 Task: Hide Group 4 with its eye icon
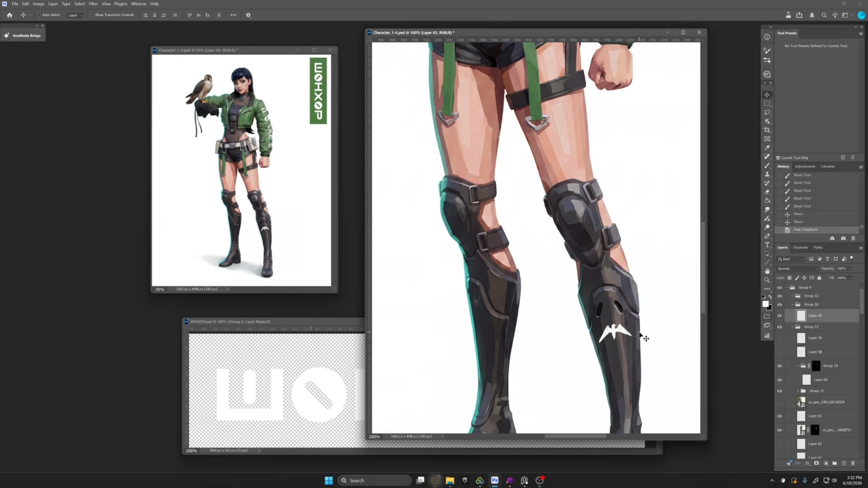(x=779, y=288)
